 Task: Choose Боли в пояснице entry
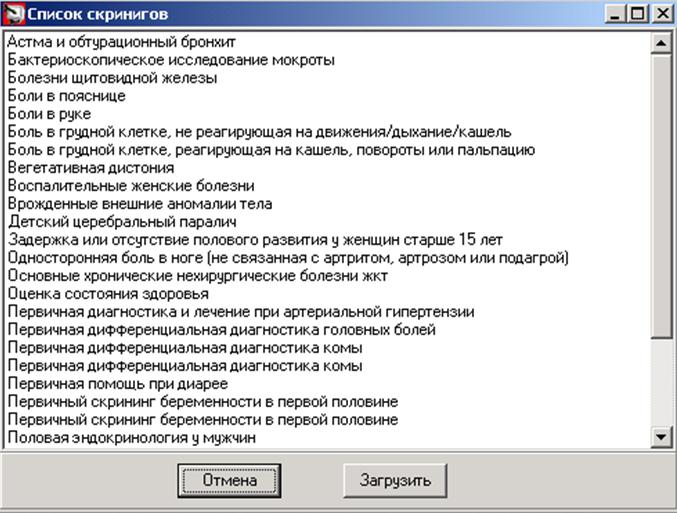[x=66, y=96]
